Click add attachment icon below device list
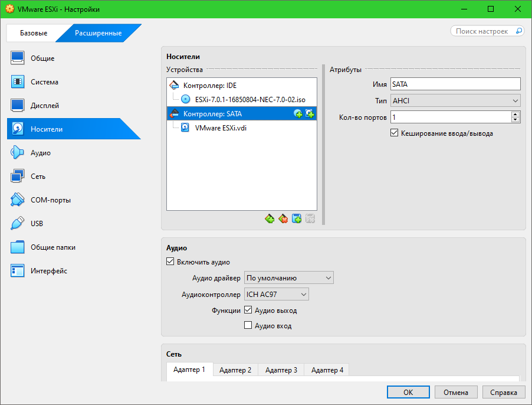Image resolution: width=532 pixels, height=405 pixels. (297, 219)
